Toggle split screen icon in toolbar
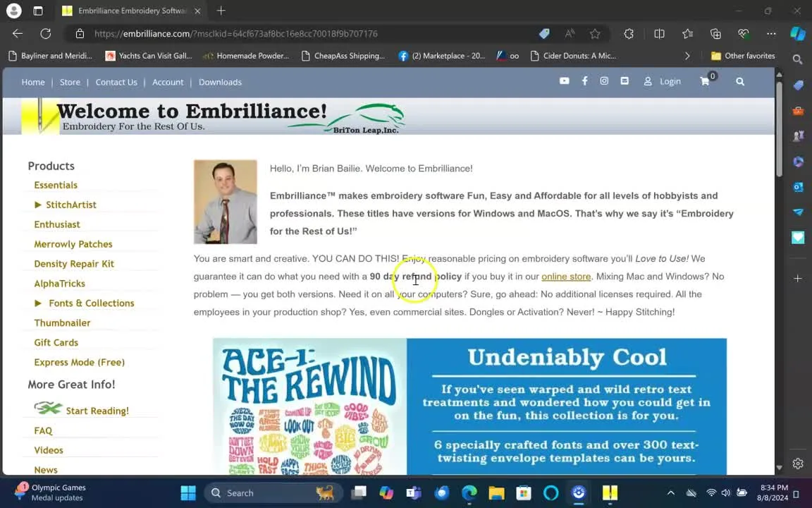The height and width of the screenshot is (508, 812). click(659, 34)
